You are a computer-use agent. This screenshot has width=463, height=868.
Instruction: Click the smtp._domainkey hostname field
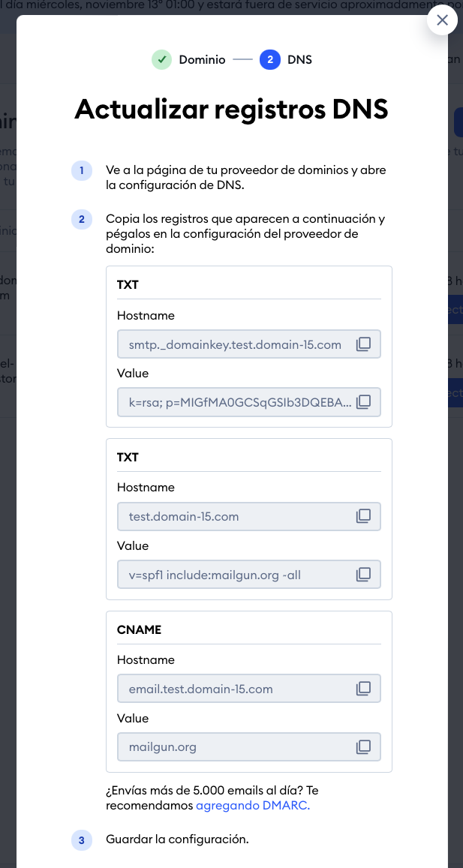point(248,344)
